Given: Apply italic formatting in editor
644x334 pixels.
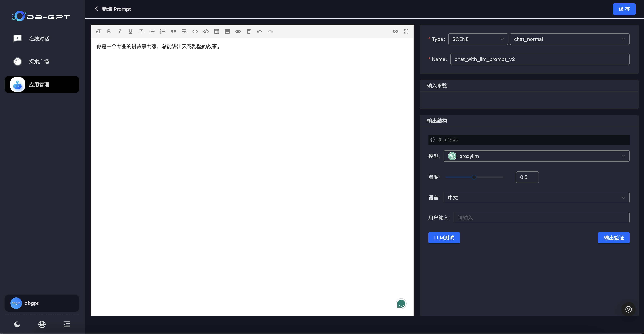Looking at the screenshot, I should (120, 32).
